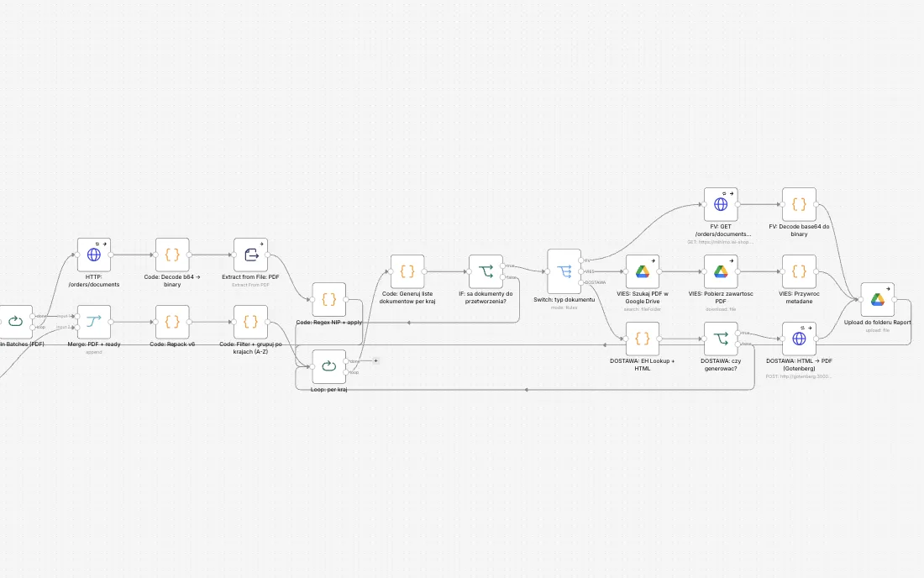Select Code: Filter + grupuj po krajach node

(x=250, y=322)
